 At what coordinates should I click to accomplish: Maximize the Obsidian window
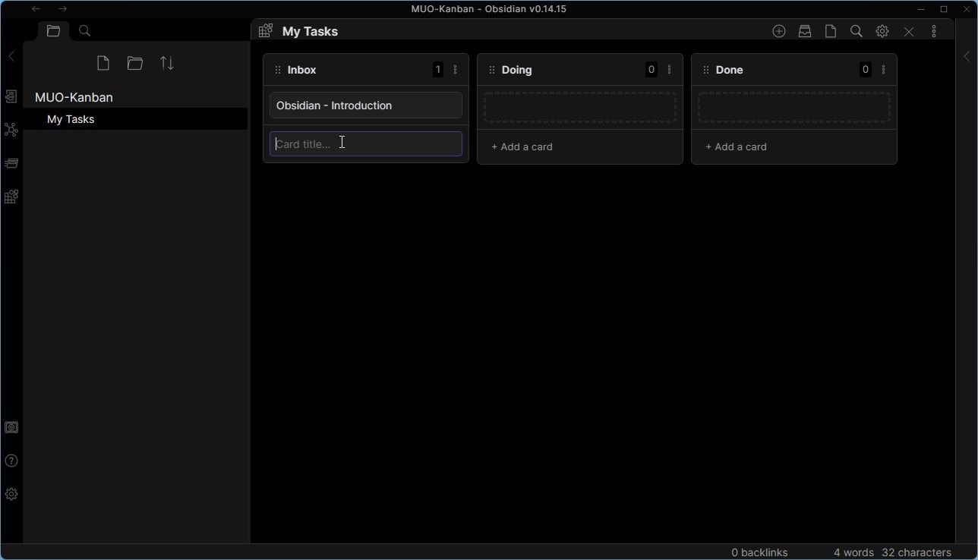pos(944,9)
